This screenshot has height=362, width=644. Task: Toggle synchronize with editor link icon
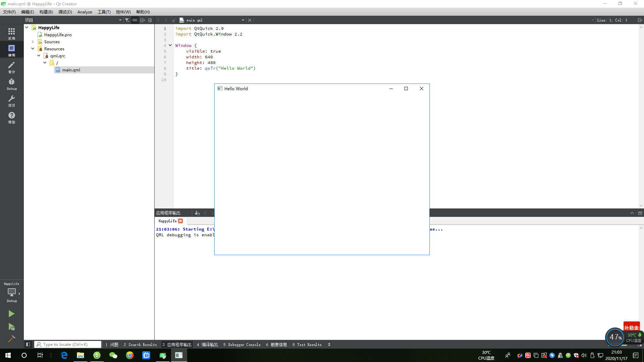pos(135,20)
